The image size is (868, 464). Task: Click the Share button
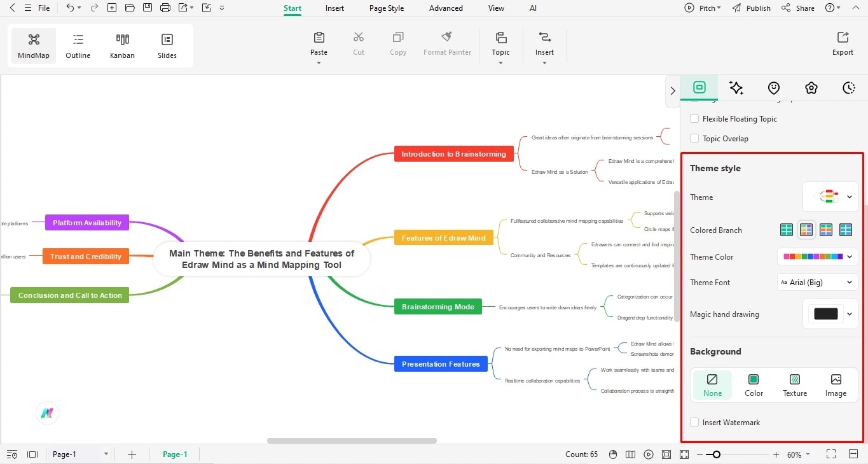798,8
